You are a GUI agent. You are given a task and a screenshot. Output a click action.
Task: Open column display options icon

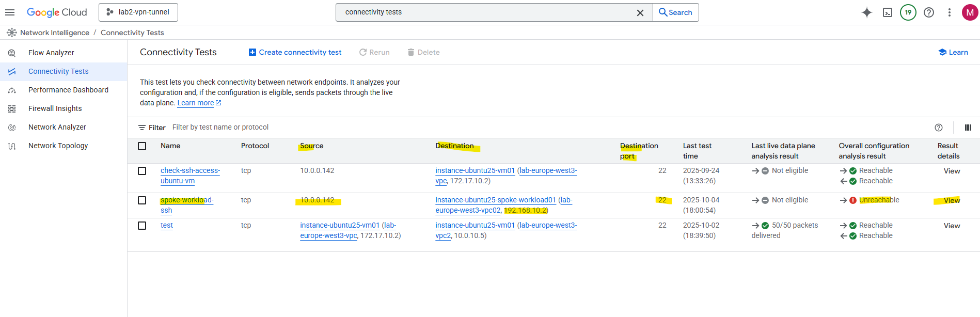(x=968, y=128)
